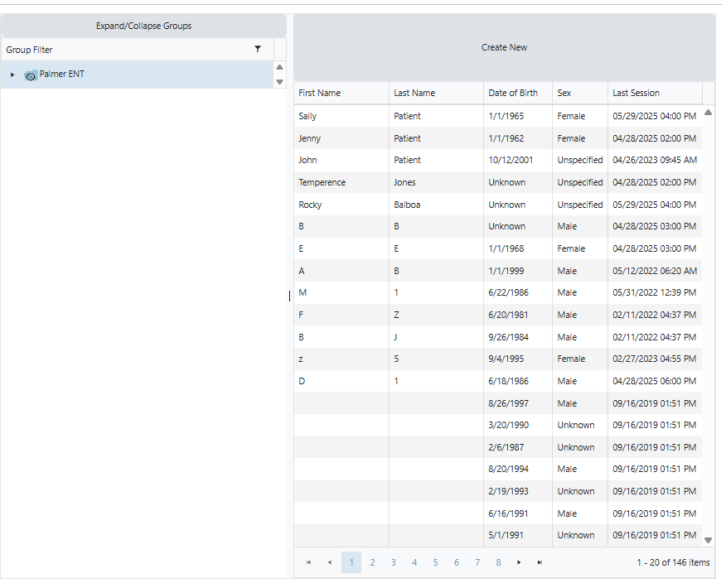
Task: Jump to last page using the pagination icon
Action: [x=540, y=561]
